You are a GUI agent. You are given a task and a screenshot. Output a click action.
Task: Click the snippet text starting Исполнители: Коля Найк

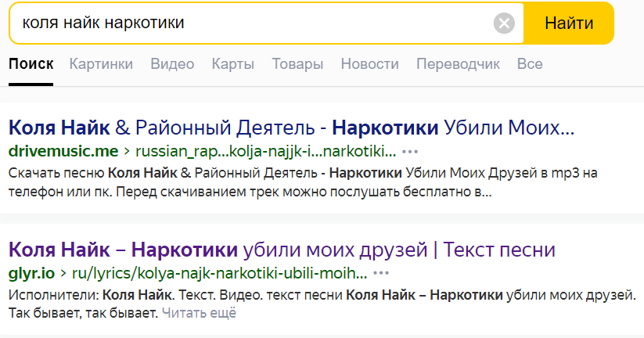322,304
